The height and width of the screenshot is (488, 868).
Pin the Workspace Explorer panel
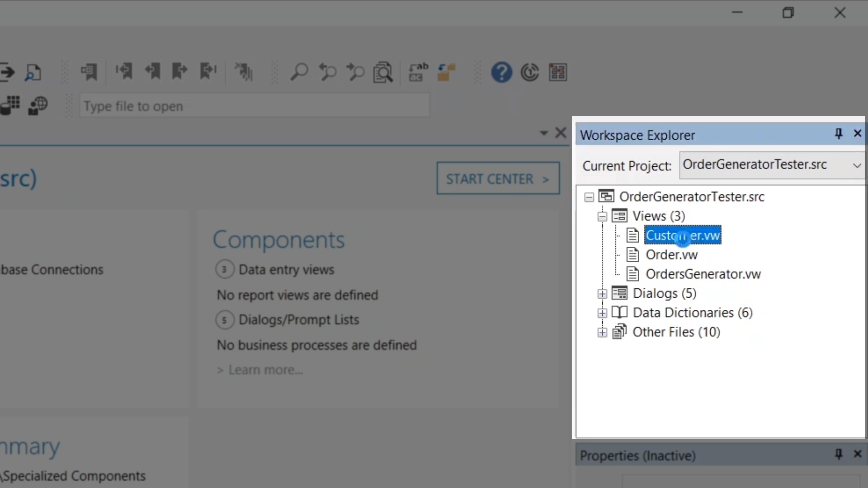838,134
